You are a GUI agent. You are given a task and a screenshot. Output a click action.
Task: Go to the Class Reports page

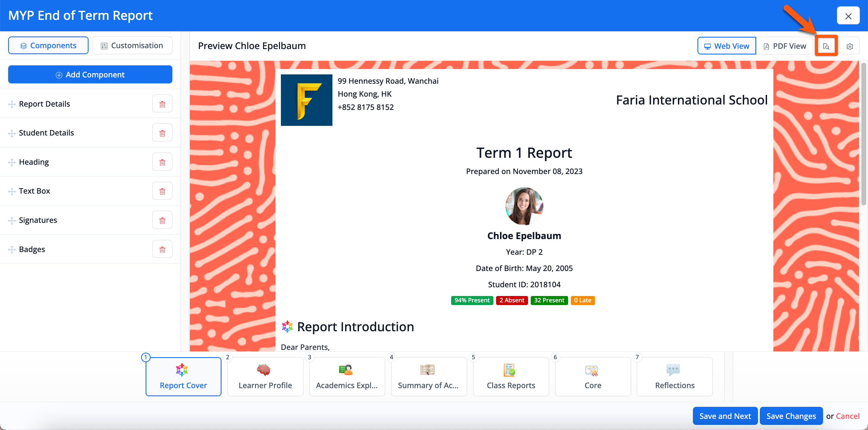[511, 376]
